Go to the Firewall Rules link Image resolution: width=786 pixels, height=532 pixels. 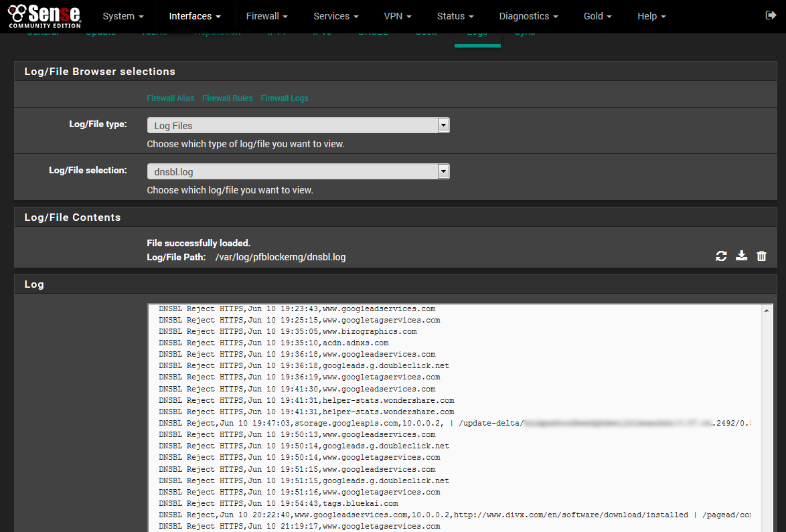[x=228, y=98]
